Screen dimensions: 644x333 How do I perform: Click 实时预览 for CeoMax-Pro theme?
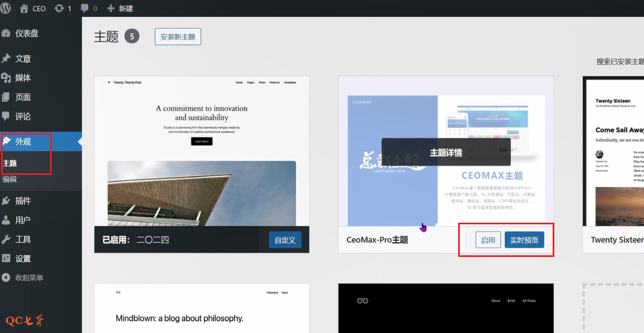524,240
